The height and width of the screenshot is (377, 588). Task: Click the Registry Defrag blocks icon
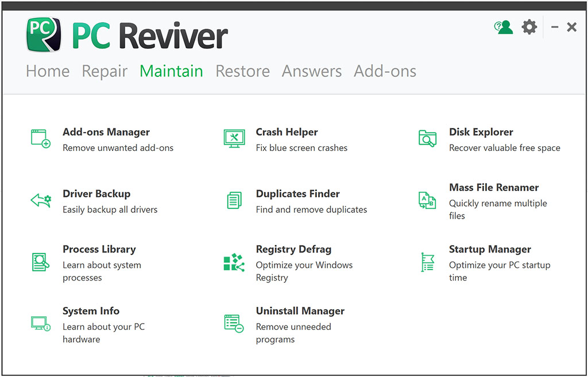pos(234,262)
